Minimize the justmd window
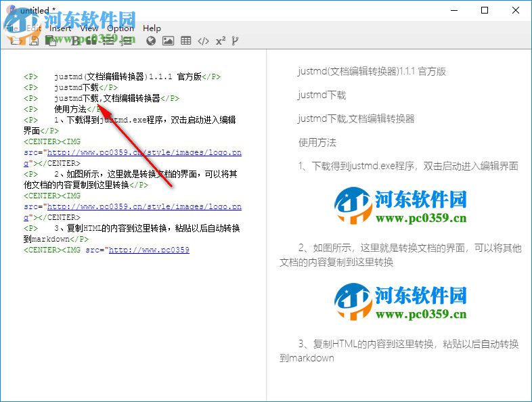Screen dimensions: 532x402 pyautogui.click(x=454, y=11)
